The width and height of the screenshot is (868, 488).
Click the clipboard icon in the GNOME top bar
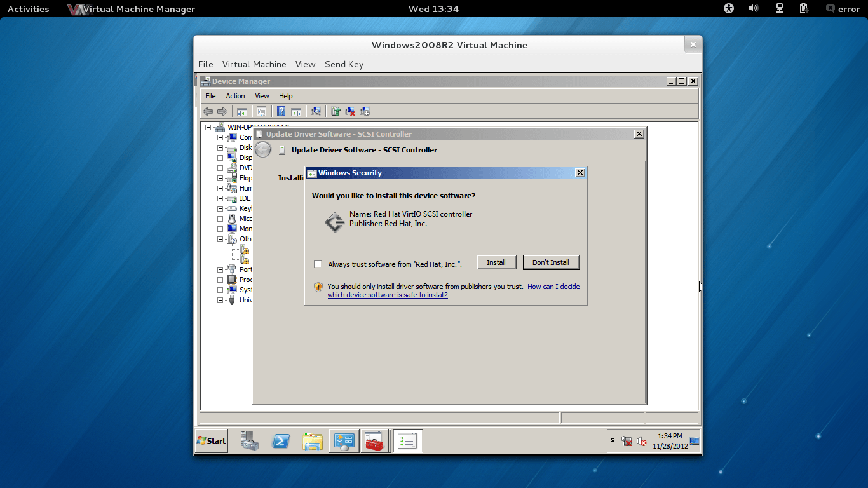[x=804, y=8]
